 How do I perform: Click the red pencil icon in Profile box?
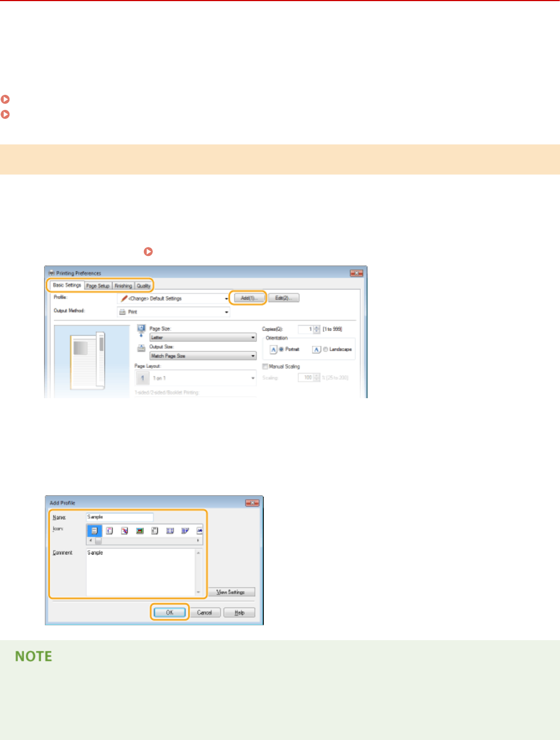124,298
